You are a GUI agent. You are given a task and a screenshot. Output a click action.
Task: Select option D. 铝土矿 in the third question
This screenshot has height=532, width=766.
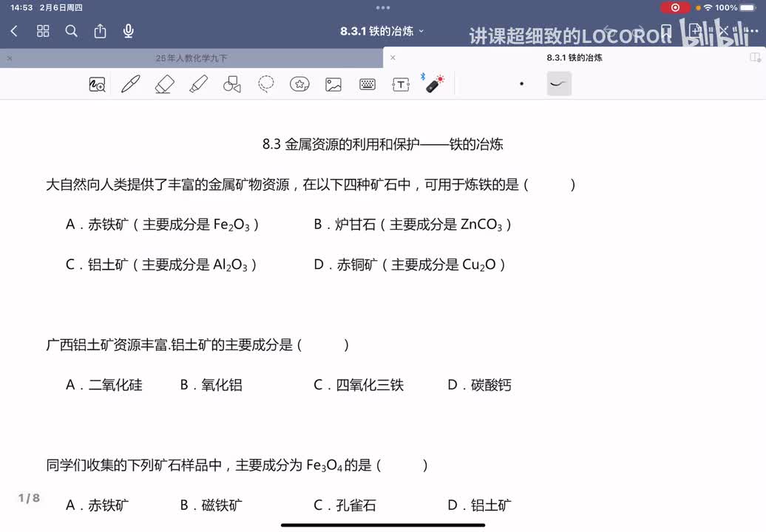[480, 505]
